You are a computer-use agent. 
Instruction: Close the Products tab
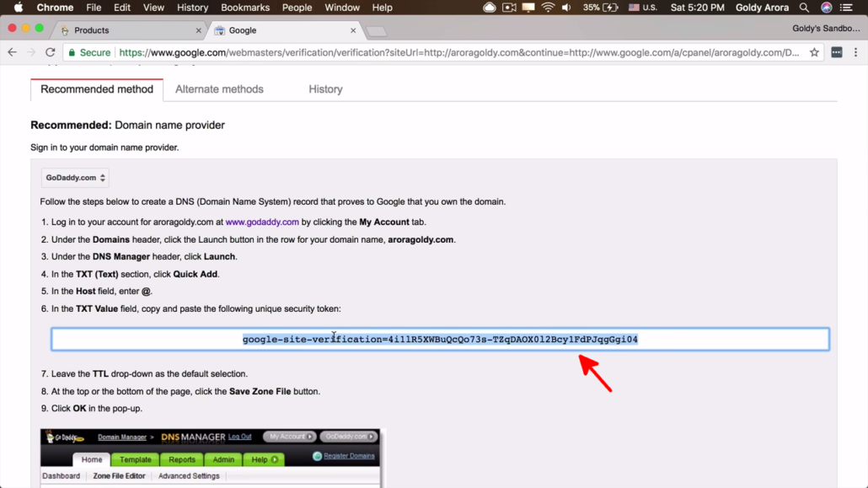(199, 30)
